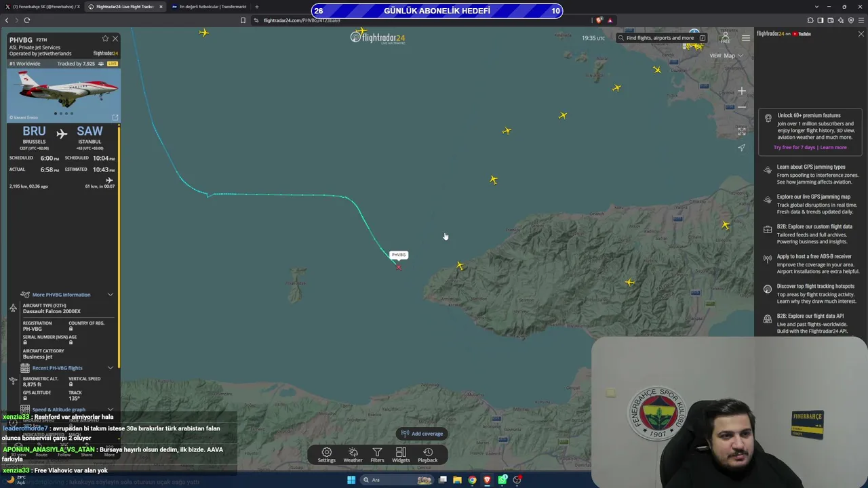Open the Brave VPN shield icon
The height and width of the screenshot is (488, 868).
pyautogui.click(x=851, y=20)
